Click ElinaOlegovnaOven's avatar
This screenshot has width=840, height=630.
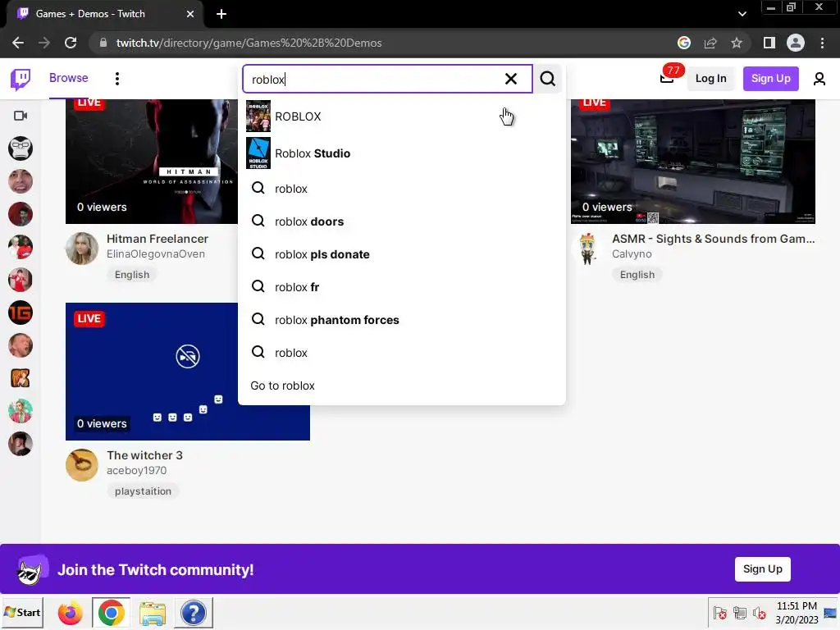pyautogui.click(x=82, y=248)
